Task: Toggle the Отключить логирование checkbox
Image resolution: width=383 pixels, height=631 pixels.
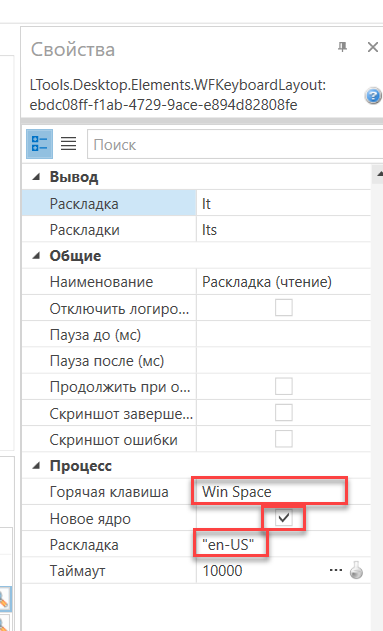Action: (x=284, y=308)
